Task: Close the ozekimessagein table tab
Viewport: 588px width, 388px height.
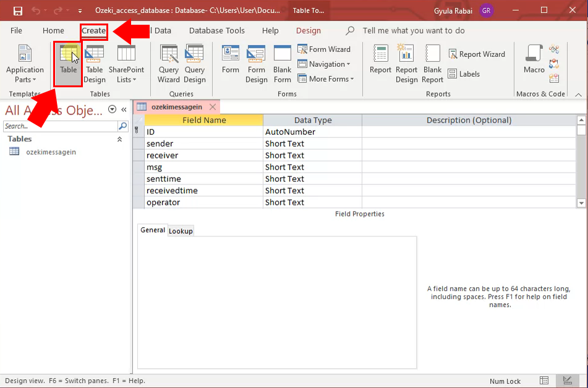Action: tap(212, 107)
